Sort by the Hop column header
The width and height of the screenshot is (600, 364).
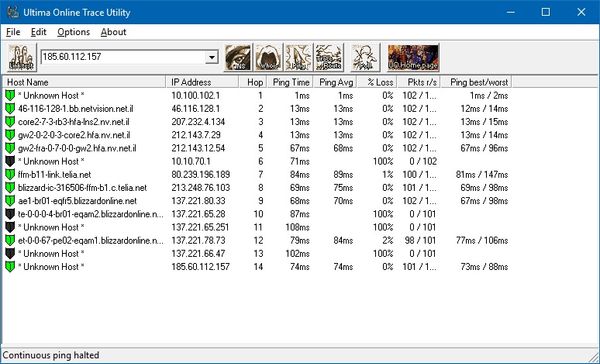253,82
